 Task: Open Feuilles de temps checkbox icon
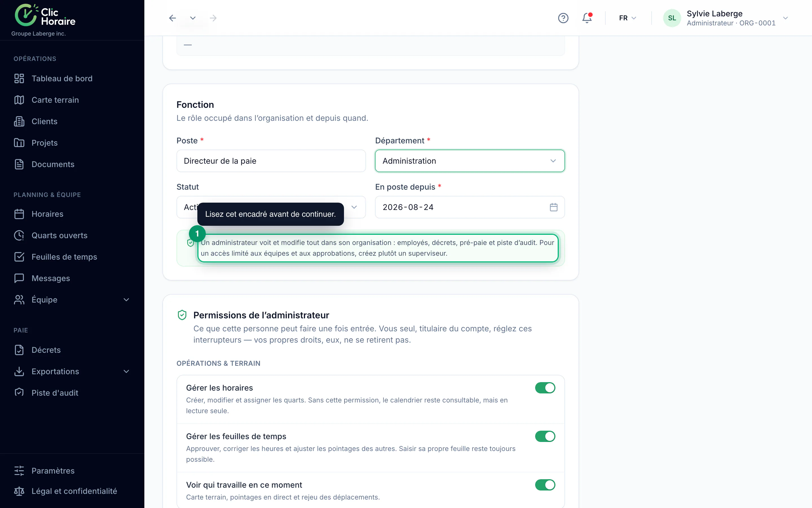(x=19, y=257)
